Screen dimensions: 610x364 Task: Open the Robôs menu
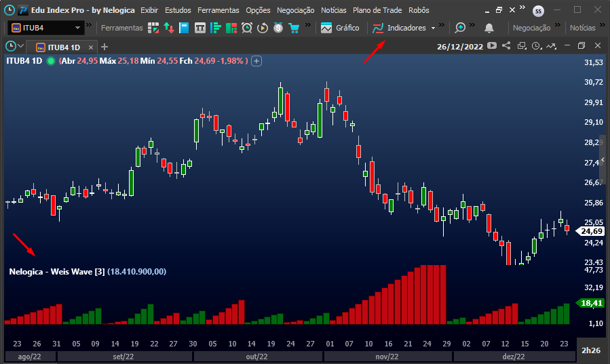419,10
